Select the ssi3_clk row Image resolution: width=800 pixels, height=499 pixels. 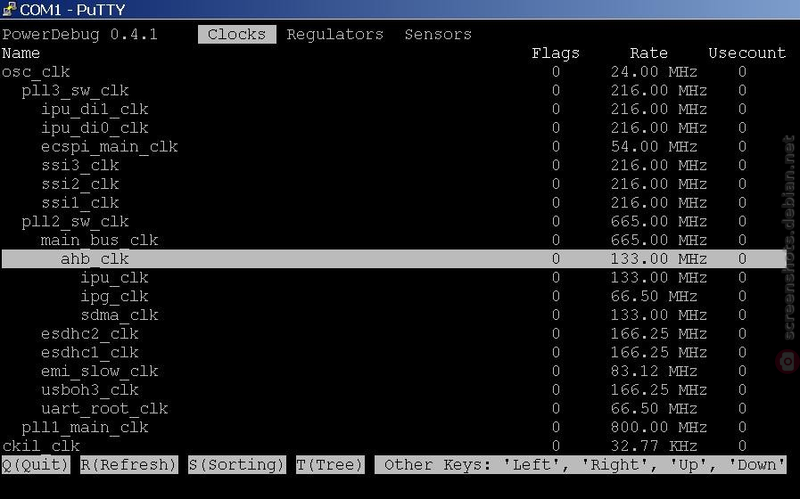[393, 165]
